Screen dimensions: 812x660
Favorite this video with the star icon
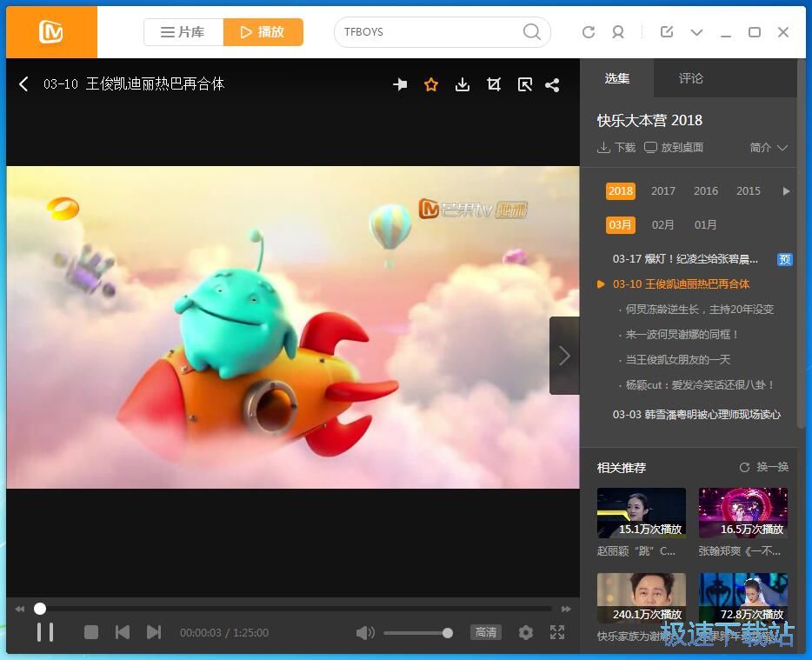pos(431,84)
